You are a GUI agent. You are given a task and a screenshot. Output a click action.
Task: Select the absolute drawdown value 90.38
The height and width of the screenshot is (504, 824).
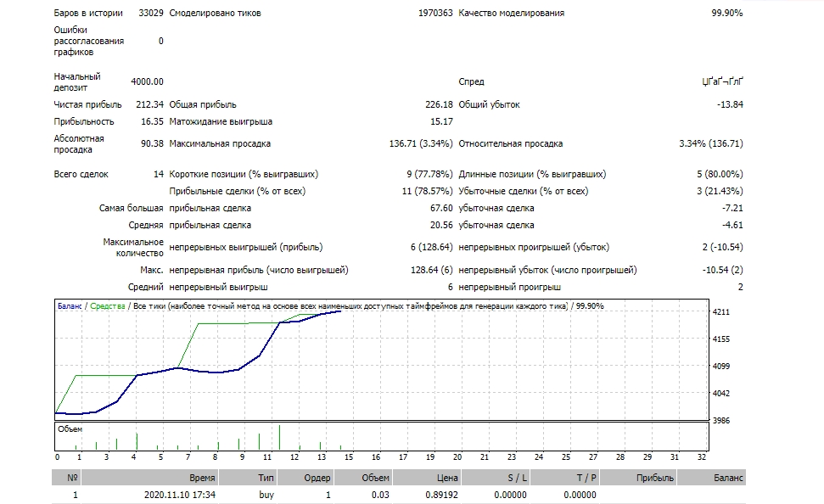pyautogui.click(x=153, y=143)
